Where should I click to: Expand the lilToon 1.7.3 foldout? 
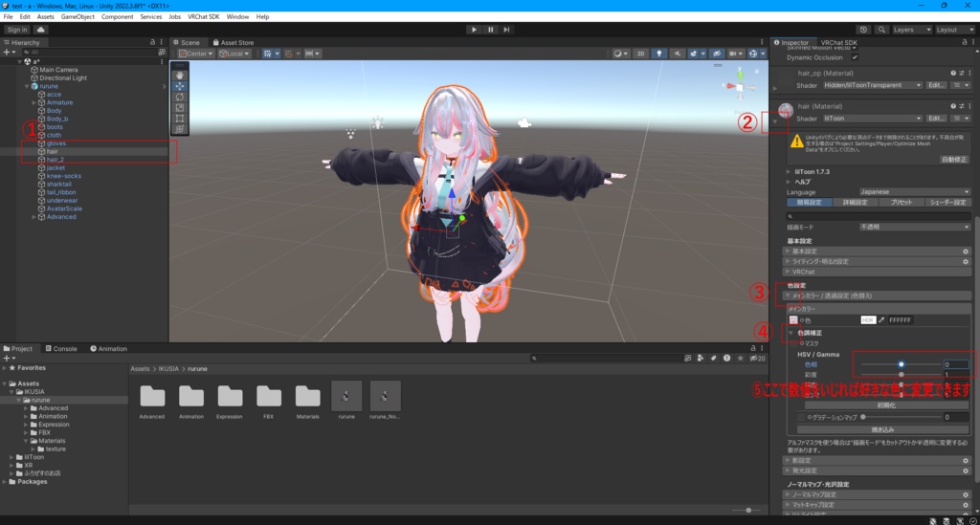pos(789,172)
